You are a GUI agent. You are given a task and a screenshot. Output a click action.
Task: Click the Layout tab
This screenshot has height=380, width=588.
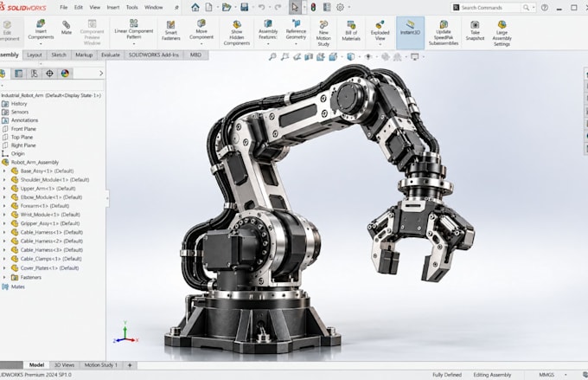coord(35,55)
